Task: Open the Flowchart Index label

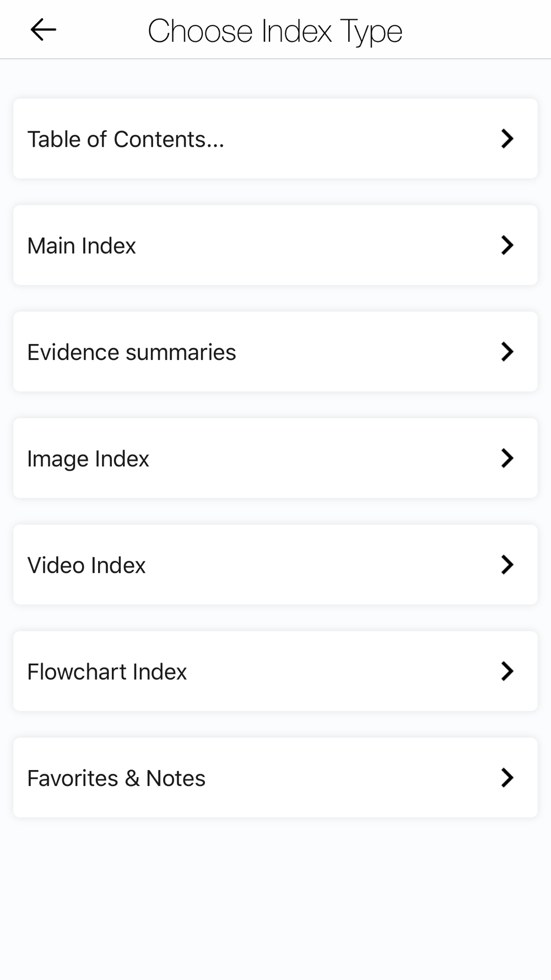Action: tap(107, 672)
